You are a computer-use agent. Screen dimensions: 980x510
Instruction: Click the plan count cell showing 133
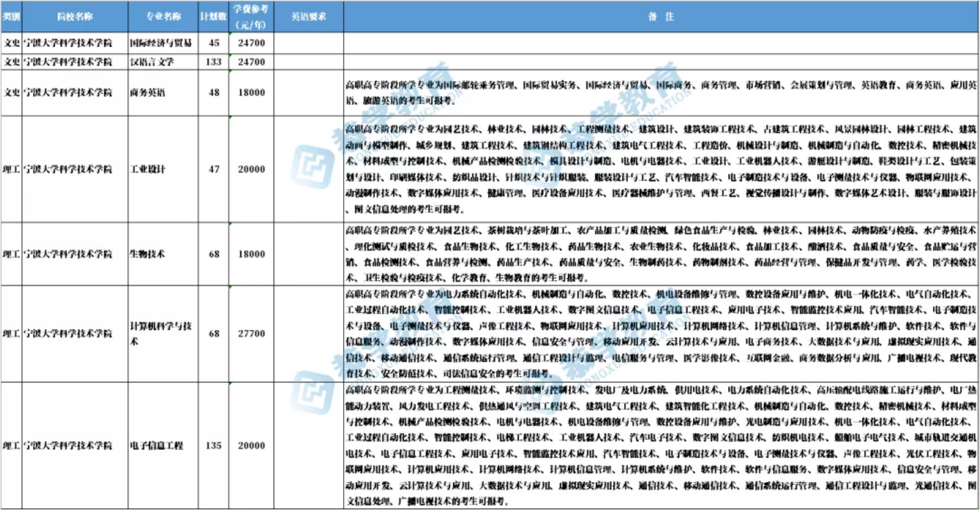pyautogui.click(x=213, y=62)
